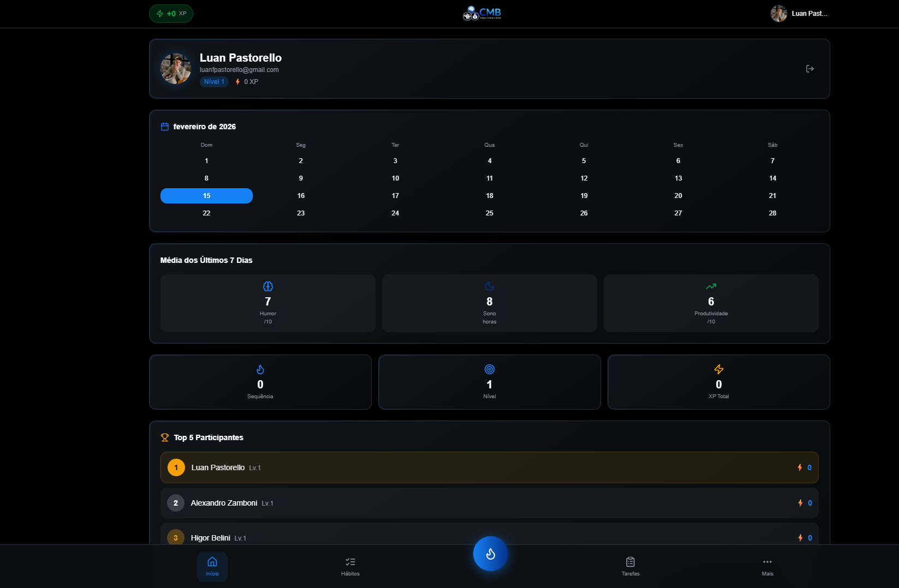Image resolution: width=899 pixels, height=588 pixels.
Task: Go to the Início tab
Action: [x=212, y=566]
